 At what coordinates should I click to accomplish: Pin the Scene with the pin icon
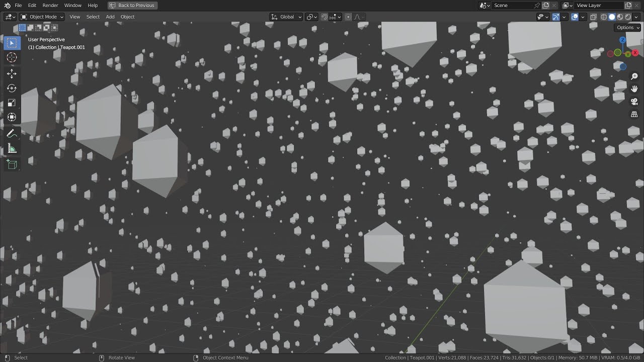coord(537,5)
